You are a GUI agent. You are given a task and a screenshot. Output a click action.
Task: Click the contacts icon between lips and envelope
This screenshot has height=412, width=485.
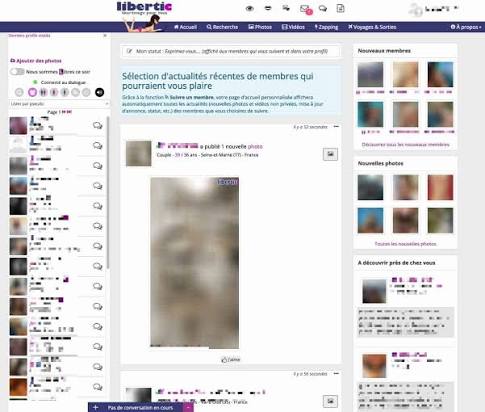pos(286,8)
